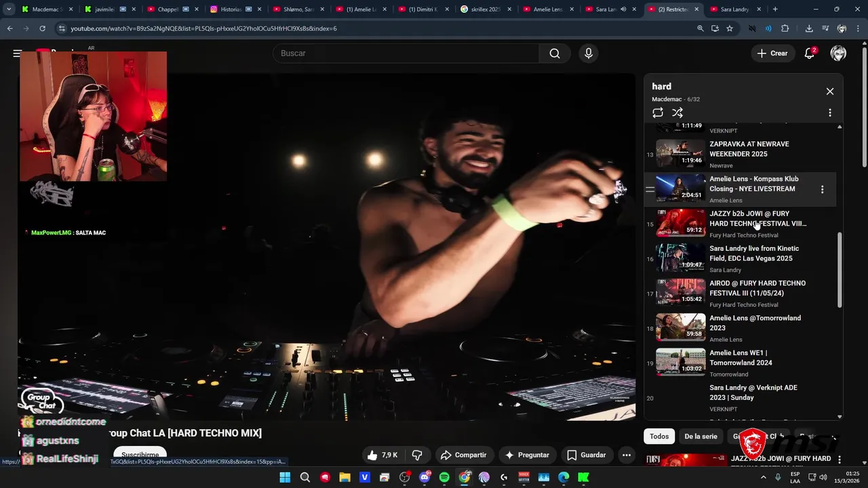Screen dimensions: 868x488
Task: Open more actions ellipsis under video
Action: pos(627,455)
